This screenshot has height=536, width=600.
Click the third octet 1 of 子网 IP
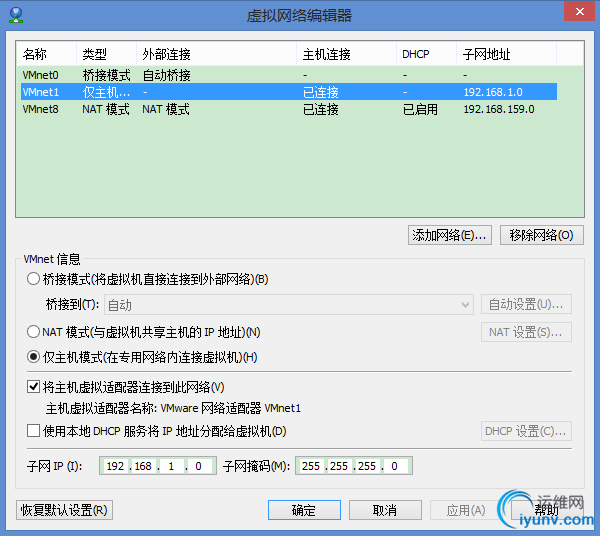171,466
